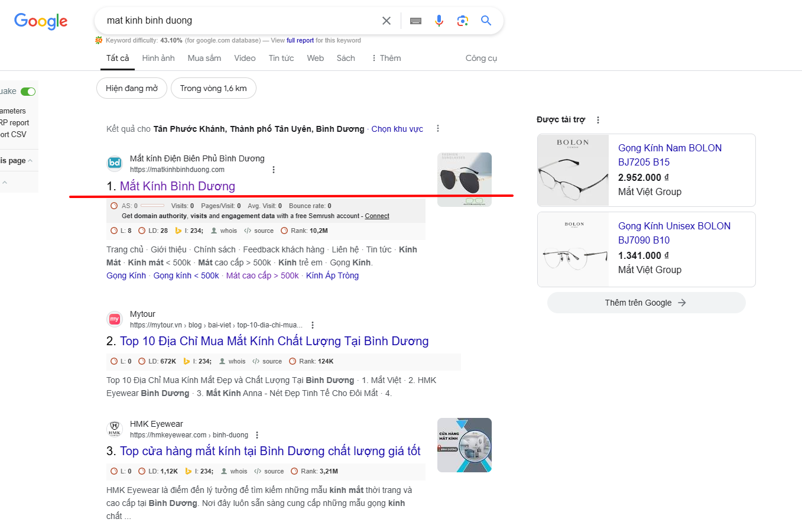Switch to 'Mua sắm' tab

[x=204, y=58]
